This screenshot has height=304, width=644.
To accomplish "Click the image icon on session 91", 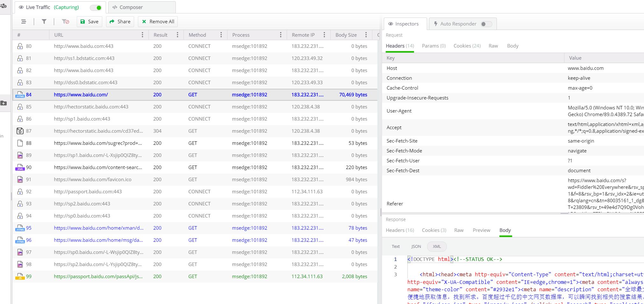I will click(x=20, y=180).
